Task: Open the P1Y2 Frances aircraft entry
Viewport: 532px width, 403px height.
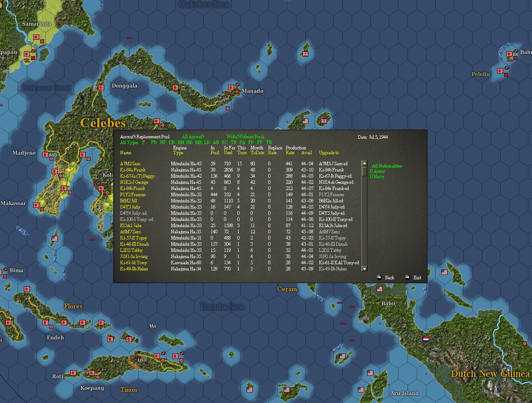Action: pos(133,195)
